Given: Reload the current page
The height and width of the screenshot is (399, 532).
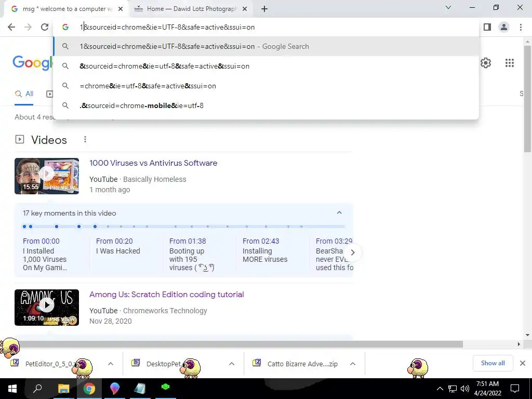Looking at the screenshot, I should [x=45, y=27].
